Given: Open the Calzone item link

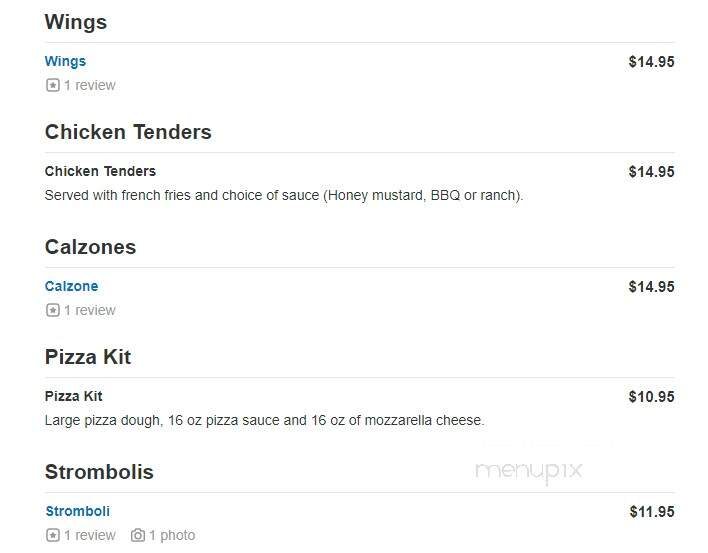Looking at the screenshot, I should (x=71, y=286).
